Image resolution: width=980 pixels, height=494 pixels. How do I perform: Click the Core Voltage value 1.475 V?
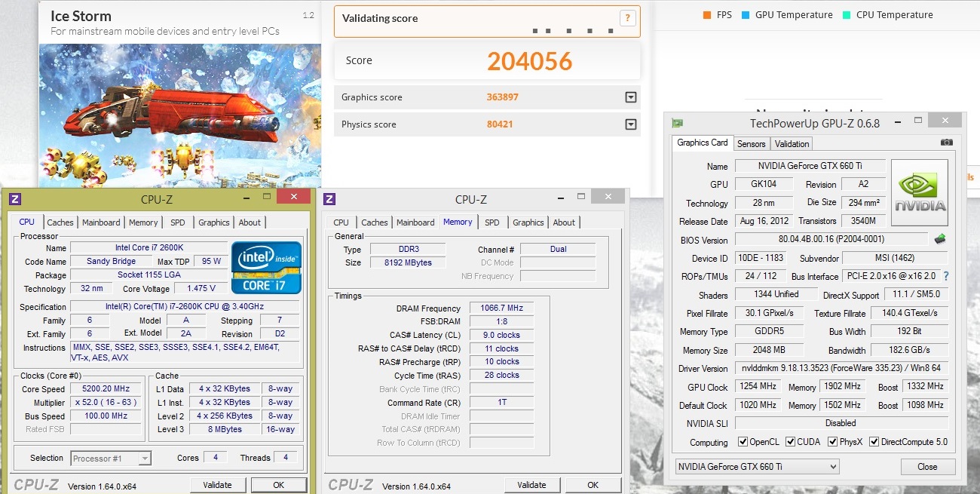(200, 288)
